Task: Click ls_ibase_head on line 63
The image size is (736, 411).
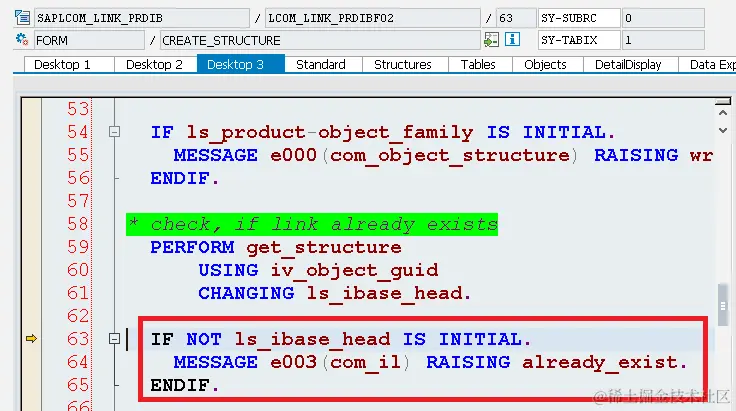Action: (x=313, y=339)
